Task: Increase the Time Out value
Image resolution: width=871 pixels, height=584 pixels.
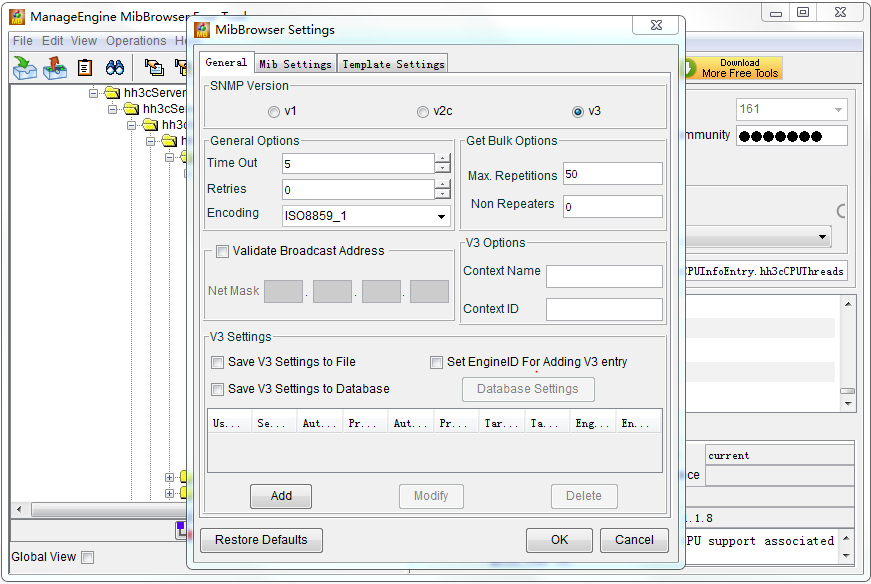Action: (442, 158)
